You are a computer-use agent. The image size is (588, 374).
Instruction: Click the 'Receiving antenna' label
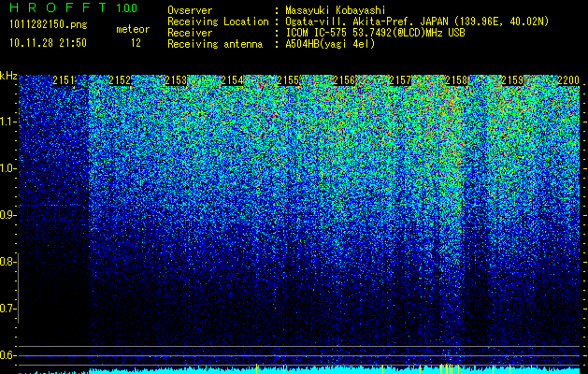(x=215, y=44)
